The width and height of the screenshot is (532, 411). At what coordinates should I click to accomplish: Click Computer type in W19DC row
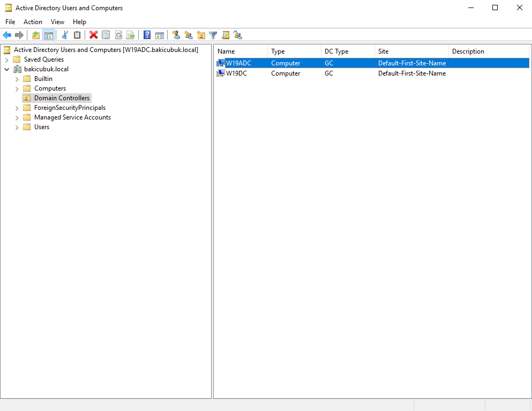pyautogui.click(x=286, y=73)
